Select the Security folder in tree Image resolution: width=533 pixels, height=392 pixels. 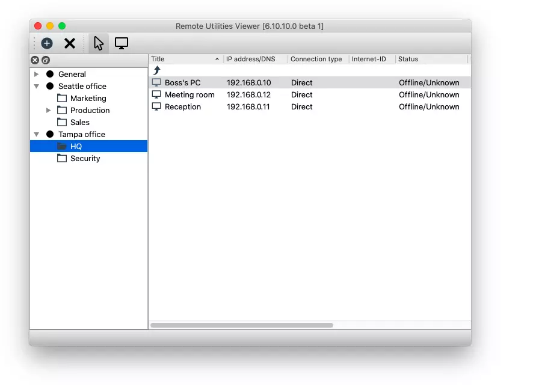pos(85,158)
